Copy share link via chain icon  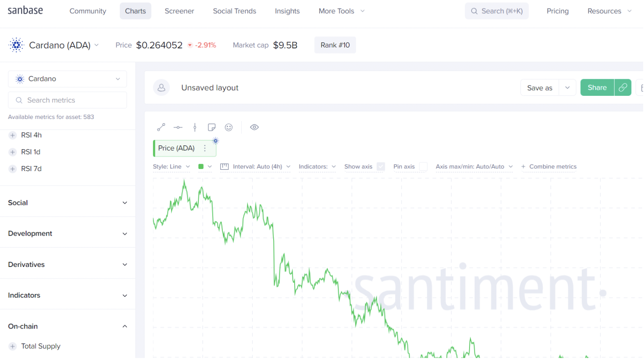[623, 88]
